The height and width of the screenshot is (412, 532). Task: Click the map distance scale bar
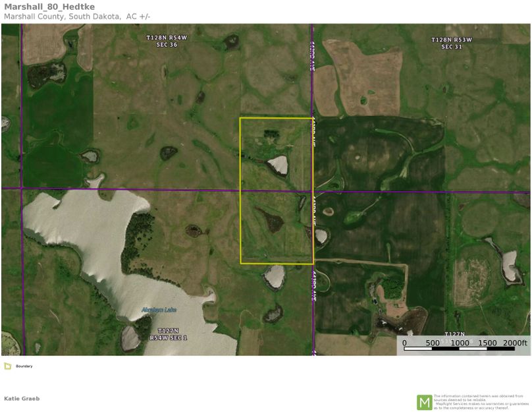pyautogui.click(x=464, y=348)
